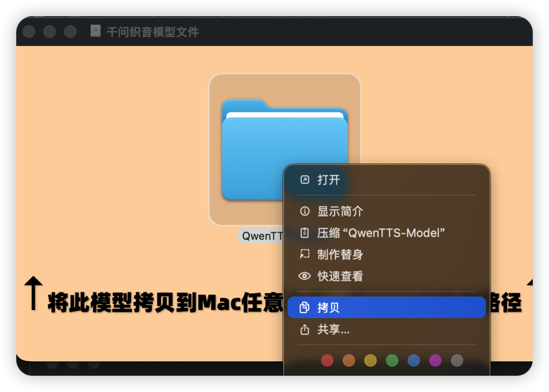Select the highlighted 拷贝 menu item
The height and width of the screenshot is (392, 549).
(x=386, y=307)
